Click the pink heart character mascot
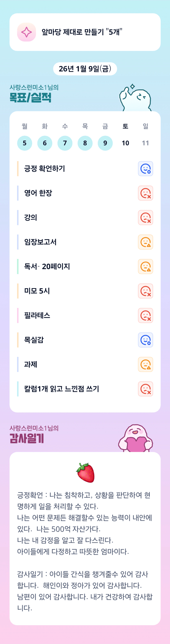The image size is (170, 644). tap(135, 439)
